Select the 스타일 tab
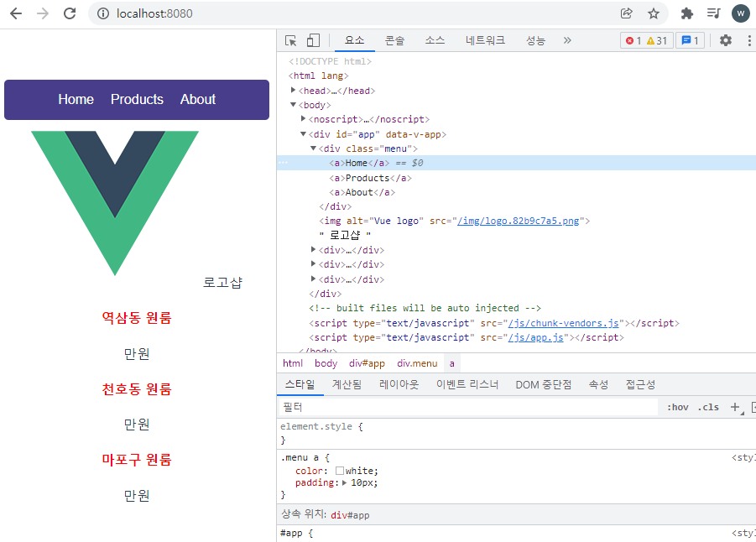 (300, 384)
